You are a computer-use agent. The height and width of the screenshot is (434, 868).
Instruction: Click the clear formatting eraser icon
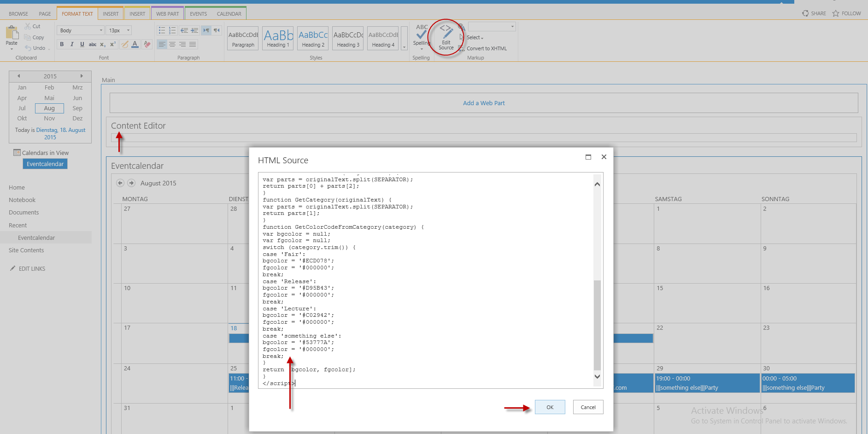pos(147,44)
